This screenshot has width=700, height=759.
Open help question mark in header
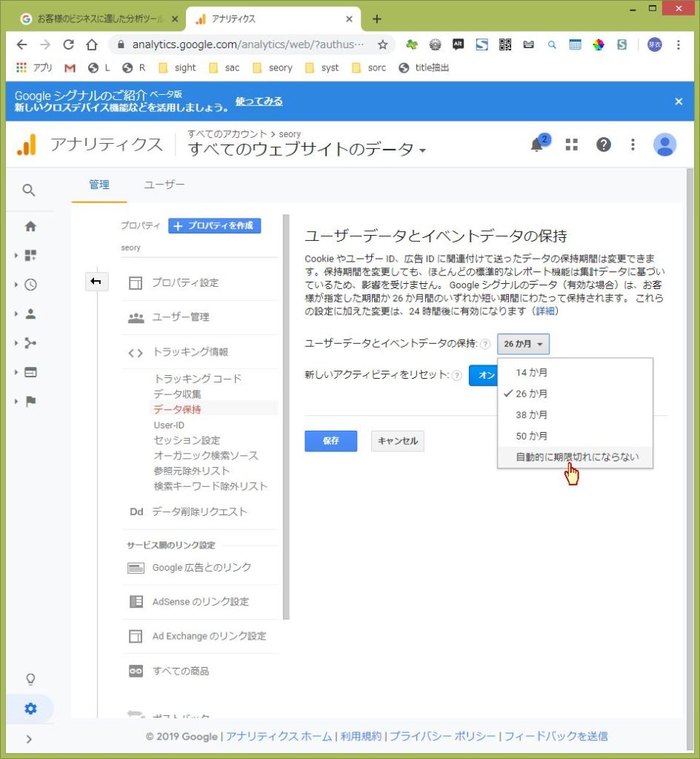click(603, 145)
